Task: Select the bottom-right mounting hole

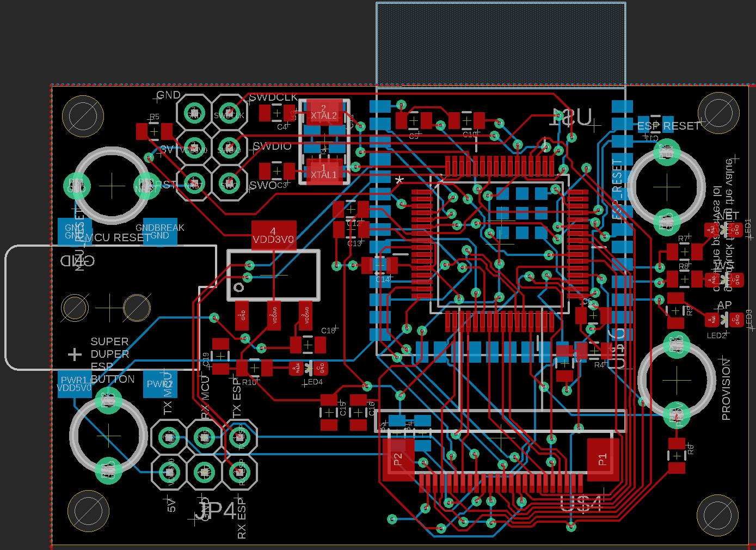Action: pos(717,515)
